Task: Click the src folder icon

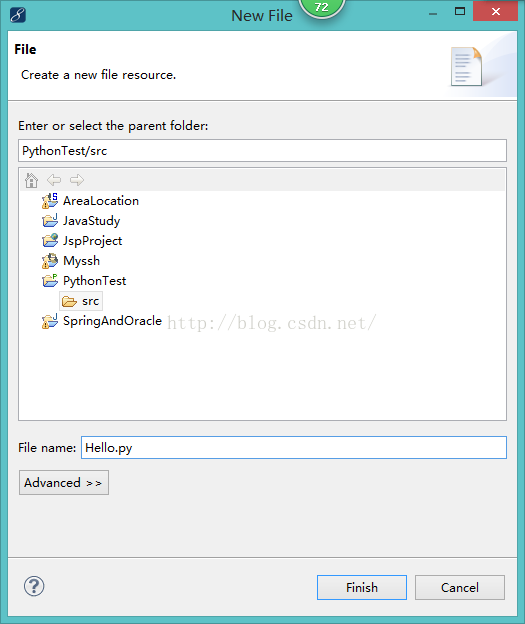Action: [x=69, y=301]
